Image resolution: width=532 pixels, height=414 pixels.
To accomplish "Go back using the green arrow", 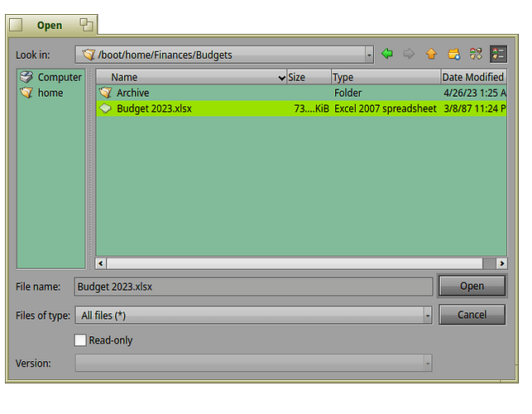I will click(x=387, y=54).
